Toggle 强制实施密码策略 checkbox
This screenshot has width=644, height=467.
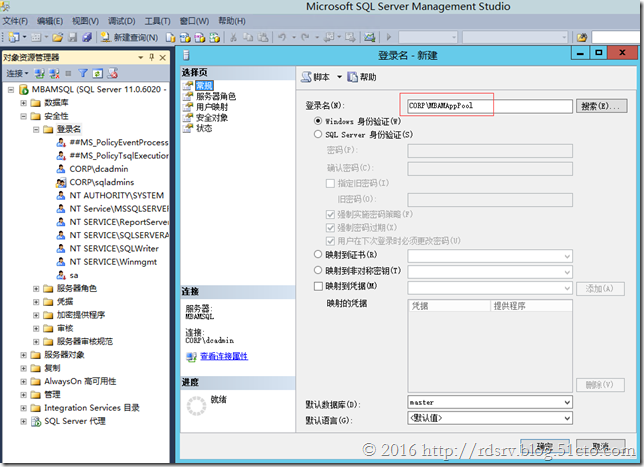click(x=330, y=214)
